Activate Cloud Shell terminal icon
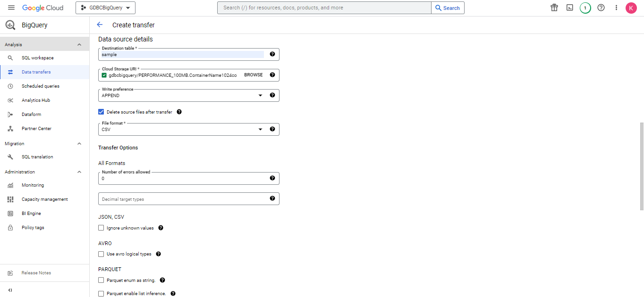Image resolution: width=644 pixels, height=297 pixels. [570, 8]
